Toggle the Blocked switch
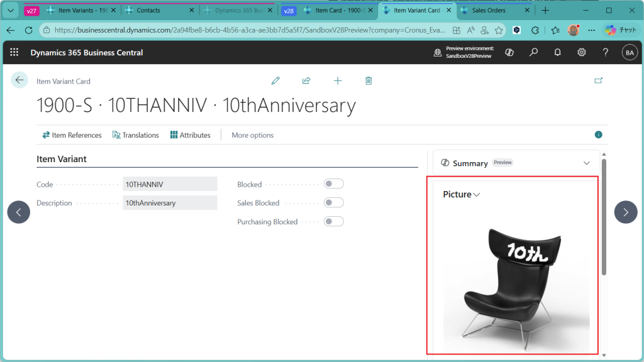This screenshot has width=644, height=362. 334,184
